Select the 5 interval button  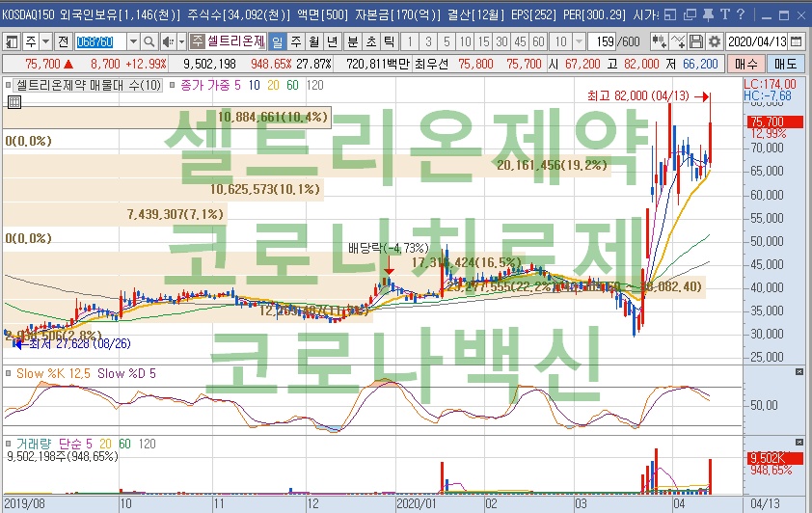point(447,41)
